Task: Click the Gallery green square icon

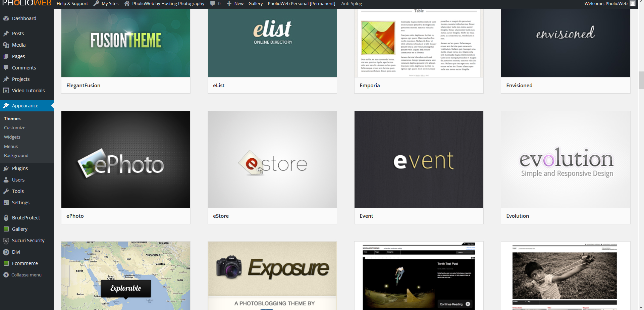Action: (x=6, y=229)
